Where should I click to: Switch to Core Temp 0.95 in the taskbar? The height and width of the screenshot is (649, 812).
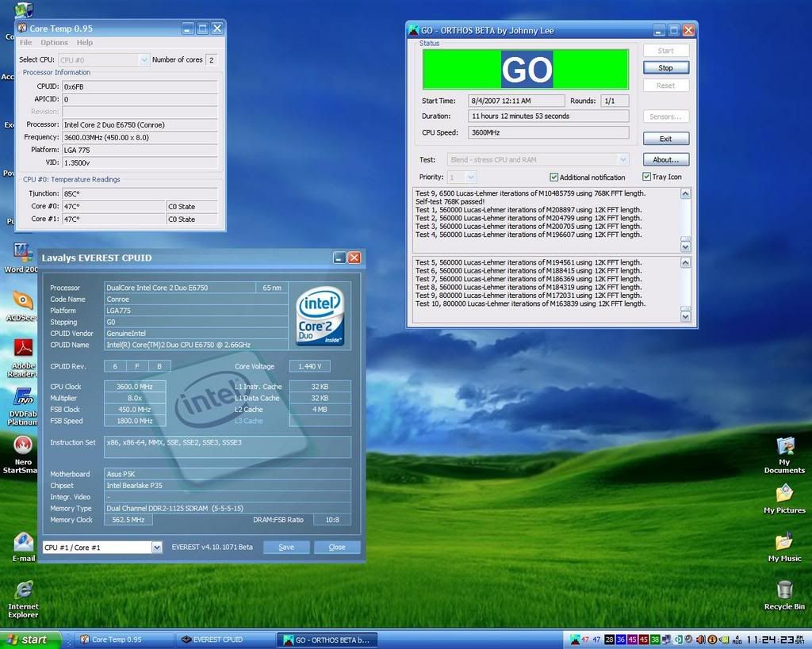point(123,639)
